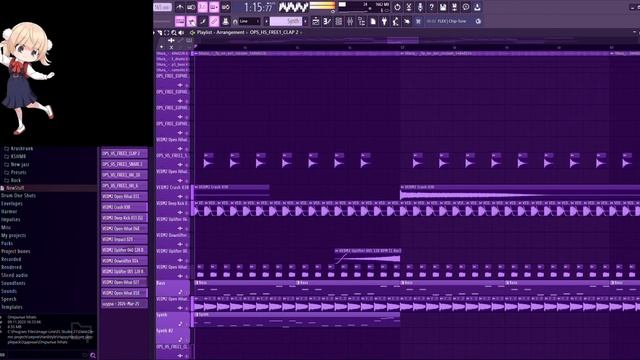Expand the KSHMR folder in browser
Image resolution: width=640 pixels, height=360 pixels.
tap(18, 156)
